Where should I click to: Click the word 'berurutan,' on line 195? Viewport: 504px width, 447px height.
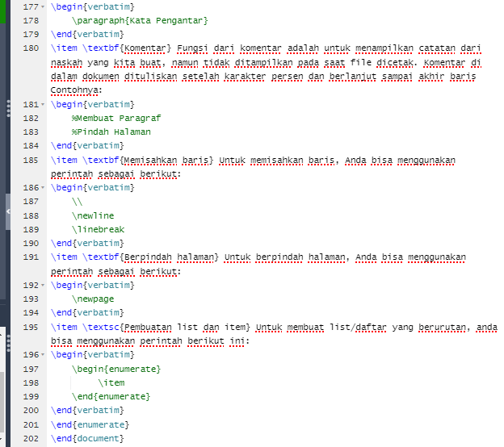(x=444, y=328)
